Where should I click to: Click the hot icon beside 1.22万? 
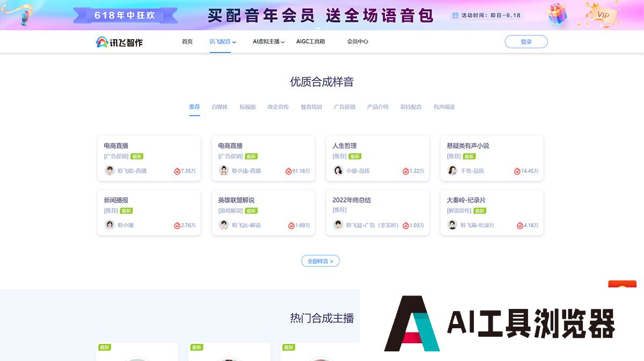(406, 171)
